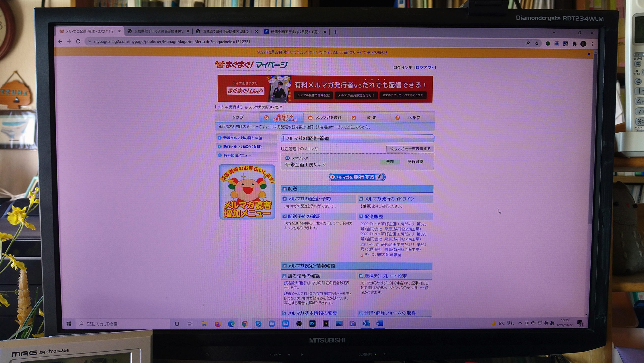
Task: Bookmark this page with the star icon
Action: pos(537,44)
